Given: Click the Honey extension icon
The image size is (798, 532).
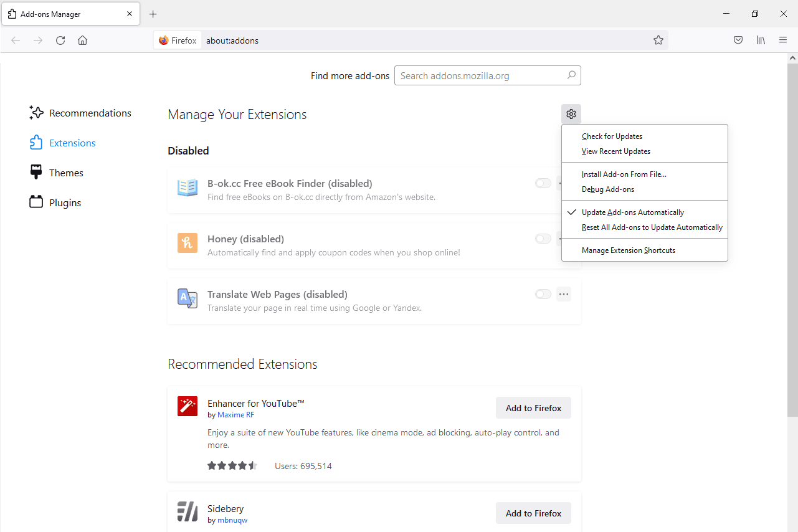Looking at the screenshot, I should [188, 243].
